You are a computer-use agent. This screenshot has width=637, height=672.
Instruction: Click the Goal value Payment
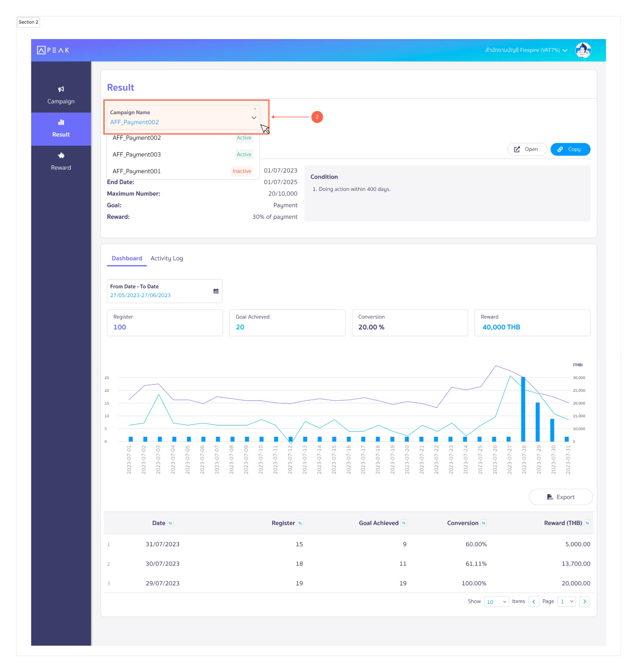[285, 205]
